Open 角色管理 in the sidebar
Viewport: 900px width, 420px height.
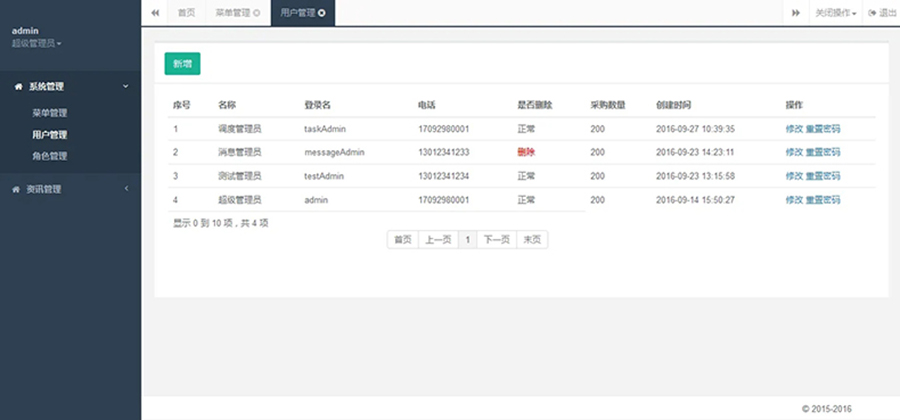(49, 156)
